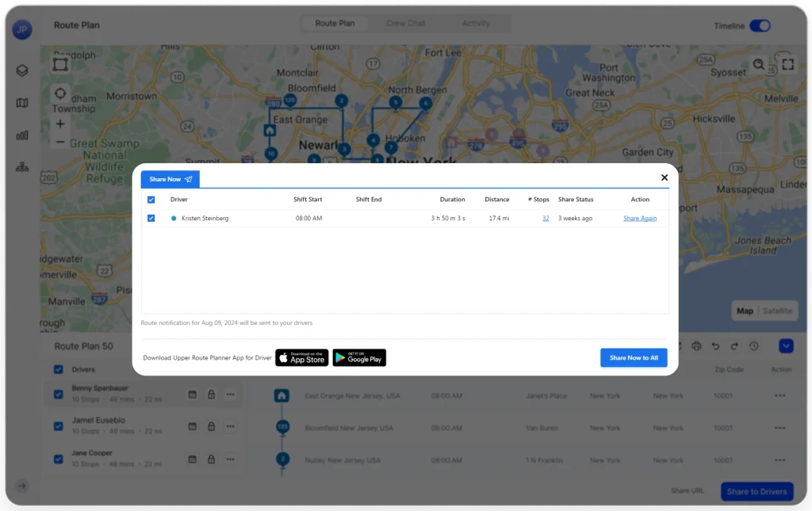This screenshot has height=511, width=812.
Task: Click the home stop marker in timeline
Action: [282, 395]
